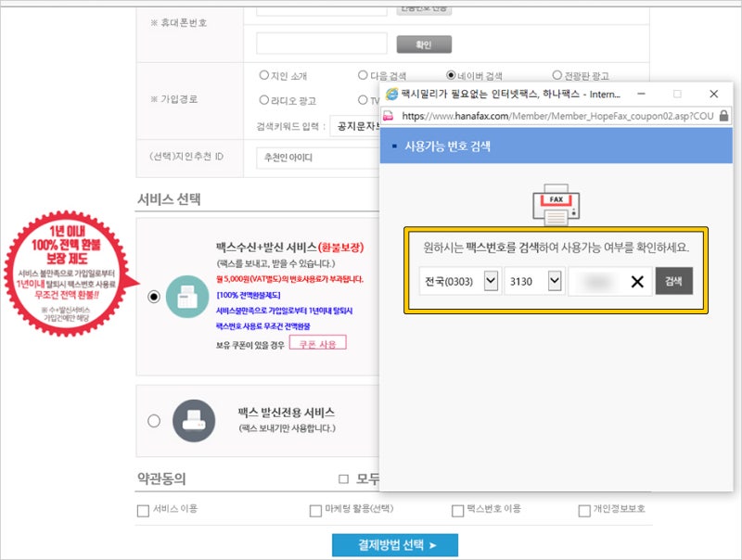
Task: Open the 전국(0303) area code dropdown
Action: pos(491,281)
